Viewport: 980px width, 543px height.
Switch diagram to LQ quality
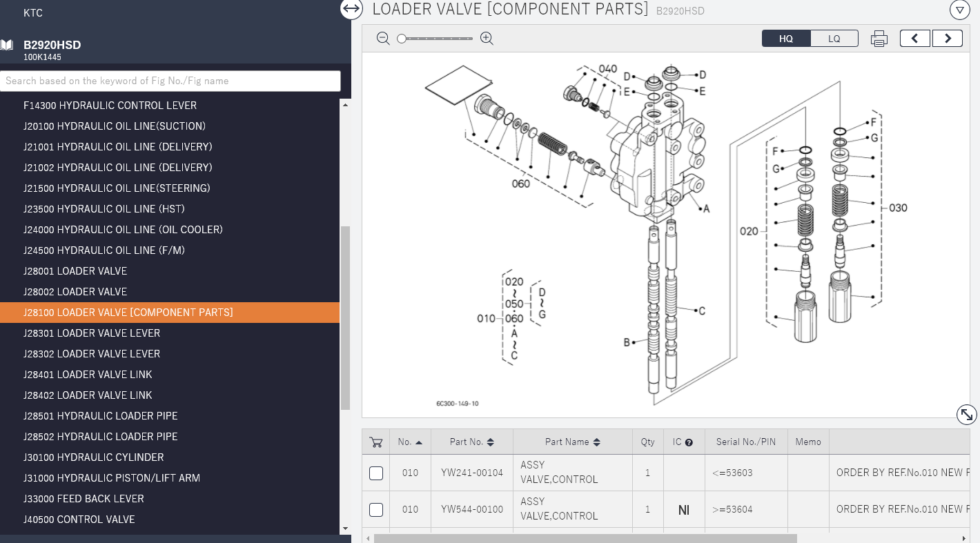[834, 39]
